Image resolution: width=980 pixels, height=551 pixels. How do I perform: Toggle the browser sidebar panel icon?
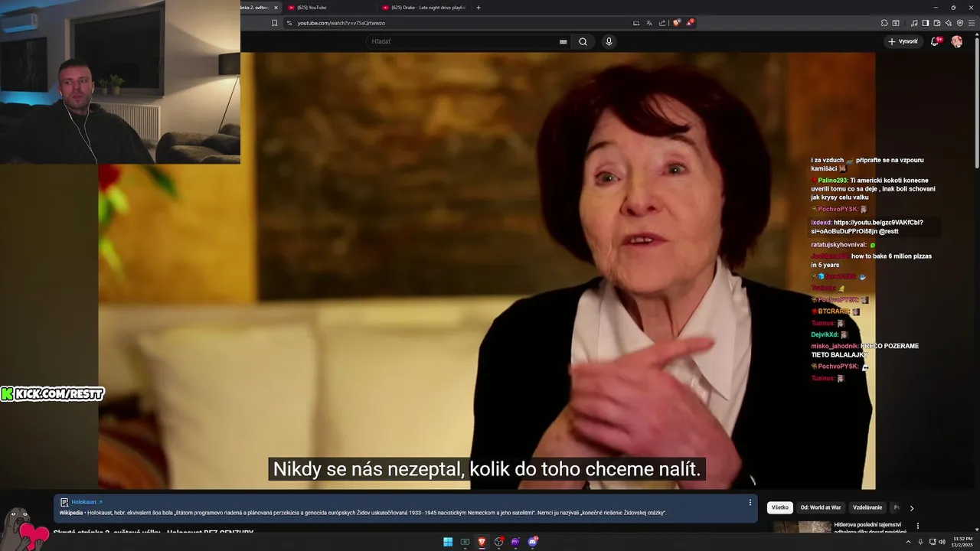[x=926, y=23]
